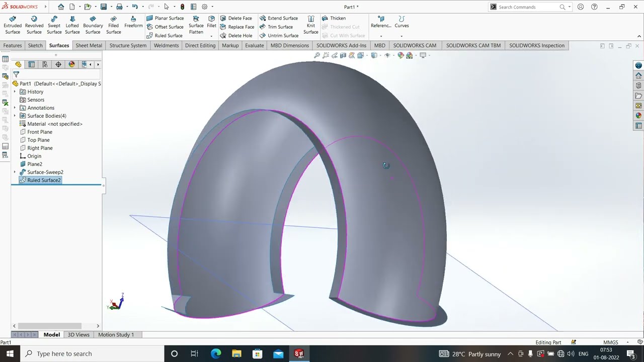
Task: Click the Untrim Surface command
Action: 279,36
